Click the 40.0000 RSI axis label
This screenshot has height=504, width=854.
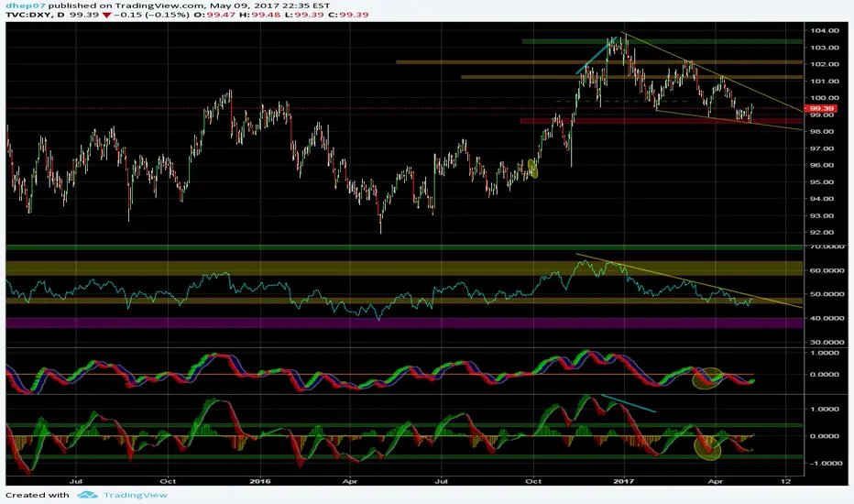click(827, 318)
